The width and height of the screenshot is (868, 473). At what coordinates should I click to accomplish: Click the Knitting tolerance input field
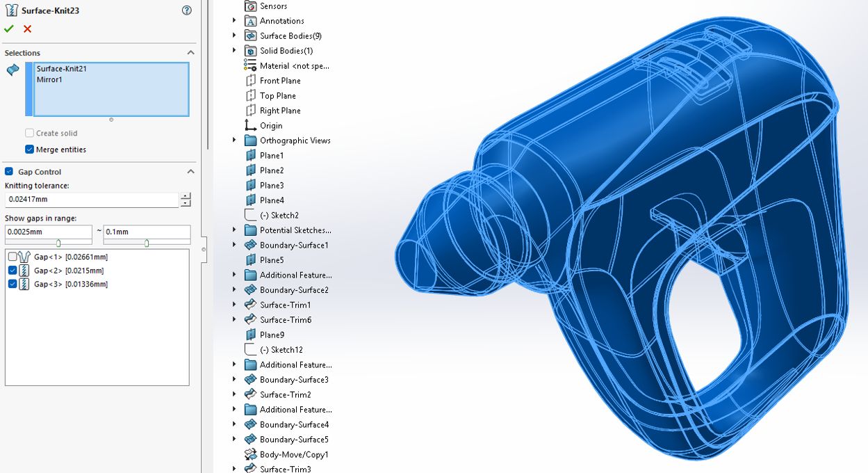[x=91, y=200]
